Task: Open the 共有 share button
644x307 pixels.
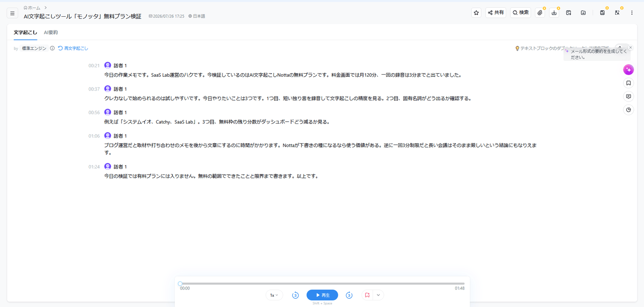Action: 496,13
